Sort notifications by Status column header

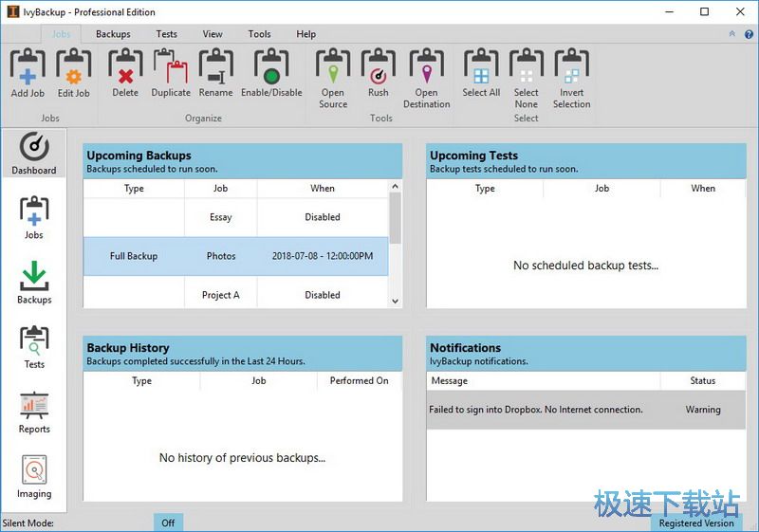click(x=702, y=380)
